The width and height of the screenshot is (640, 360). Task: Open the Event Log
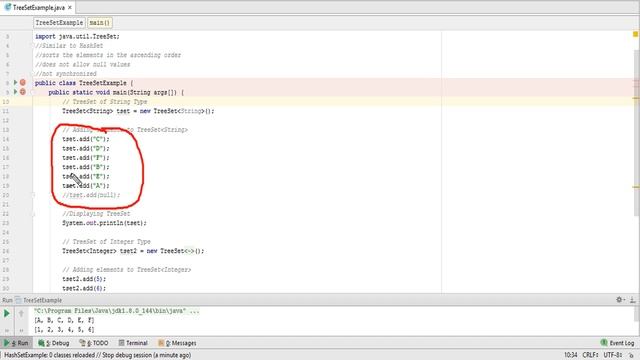pos(618,343)
